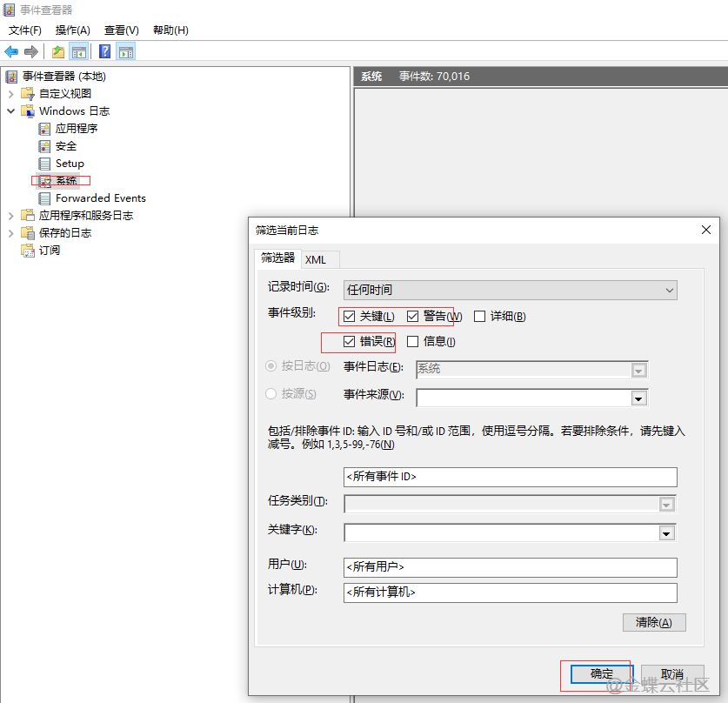Click the 确定 button

tap(601, 673)
